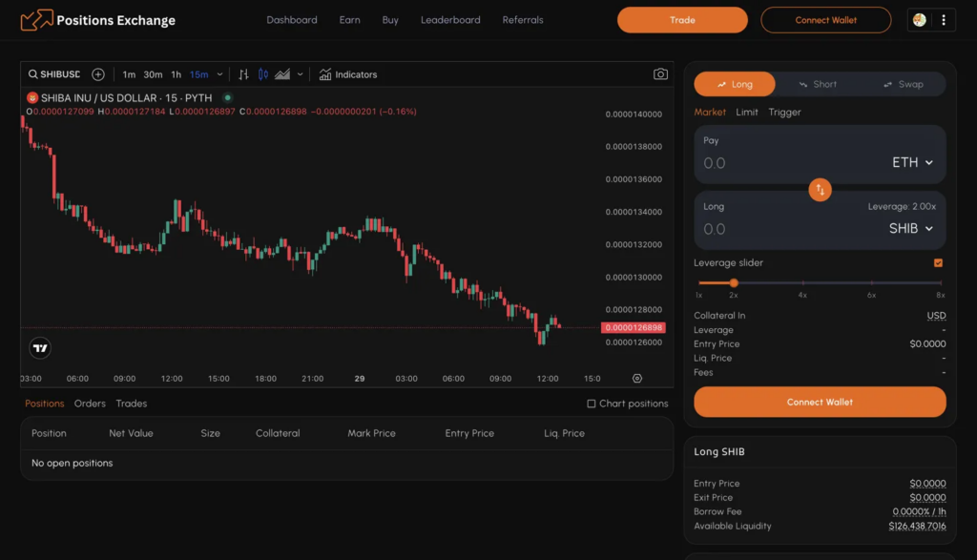Go to Leaderboard in top navigation
977x560 pixels.
click(x=450, y=20)
